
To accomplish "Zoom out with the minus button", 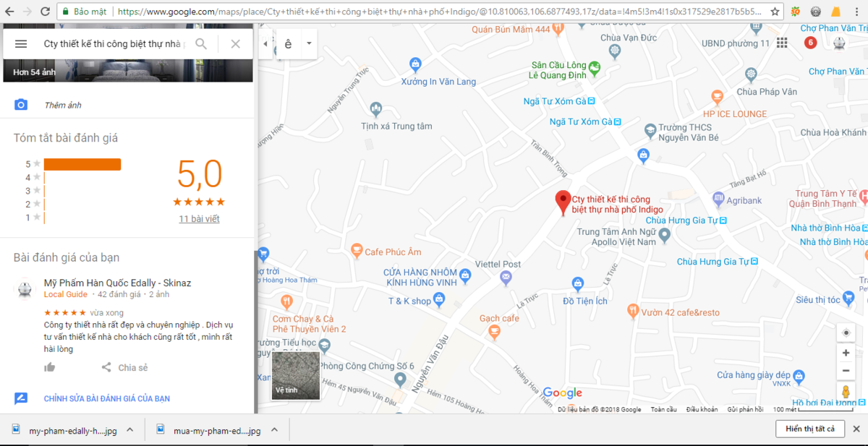I will pos(846,371).
